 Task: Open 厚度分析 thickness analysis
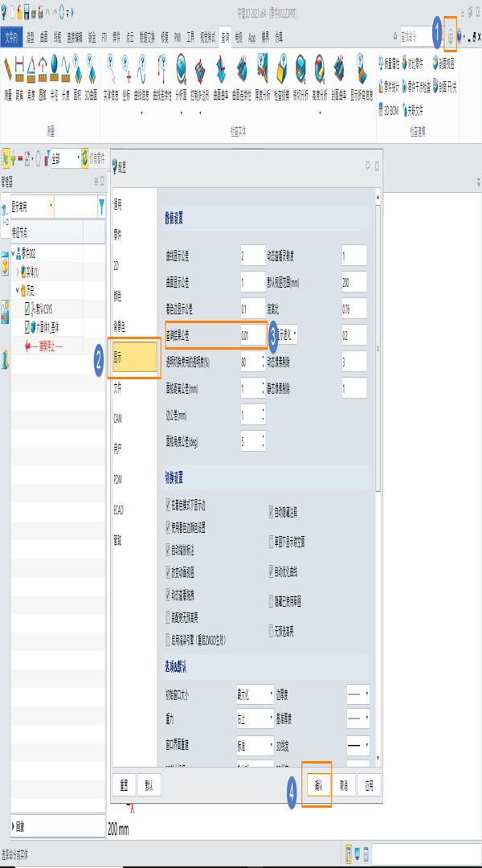[263, 77]
